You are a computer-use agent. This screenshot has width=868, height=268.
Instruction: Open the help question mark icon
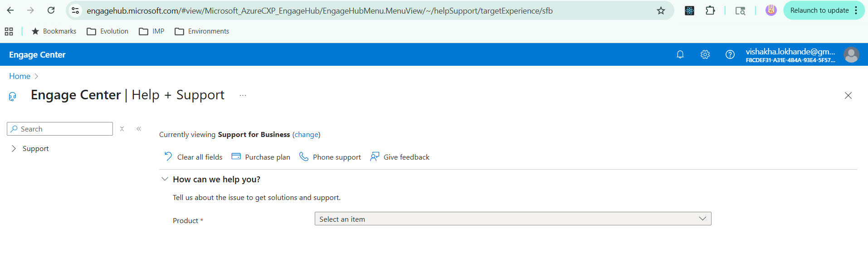(730, 54)
